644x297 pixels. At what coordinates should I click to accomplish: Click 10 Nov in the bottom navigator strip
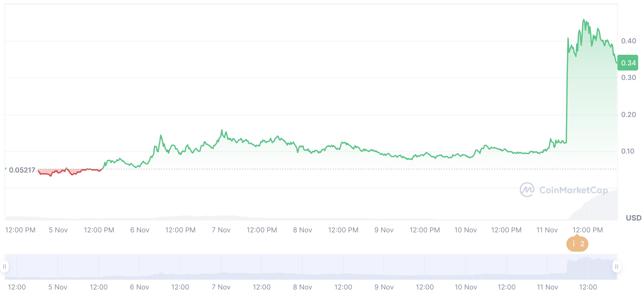465,287
